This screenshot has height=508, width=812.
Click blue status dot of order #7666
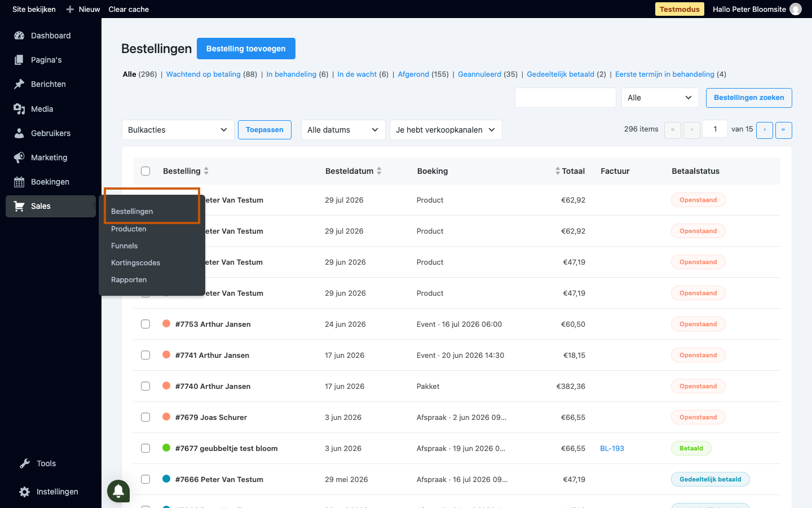coord(166,479)
